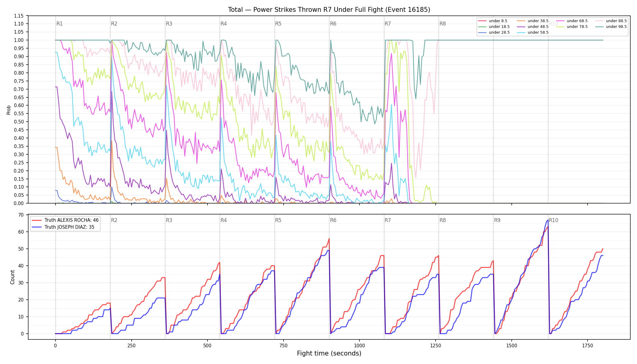The width and height of the screenshot is (637, 364).
Task: Click the 250 tick label on time axis
Action: pyautogui.click(x=131, y=345)
